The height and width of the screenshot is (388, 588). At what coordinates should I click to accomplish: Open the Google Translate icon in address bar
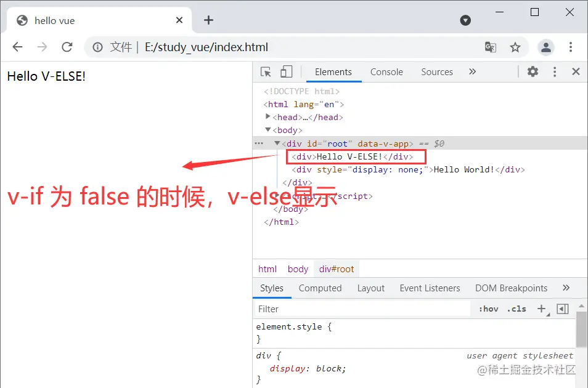(x=491, y=47)
